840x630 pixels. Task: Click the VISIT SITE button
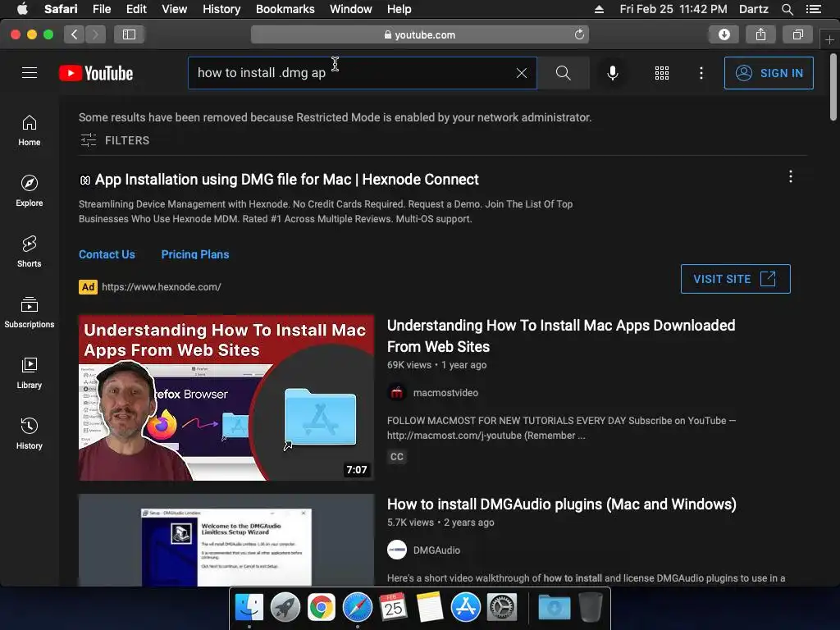[735, 279]
